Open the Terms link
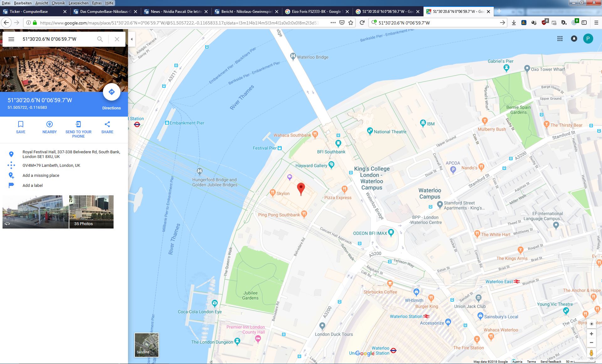 pyautogui.click(x=531, y=361)
